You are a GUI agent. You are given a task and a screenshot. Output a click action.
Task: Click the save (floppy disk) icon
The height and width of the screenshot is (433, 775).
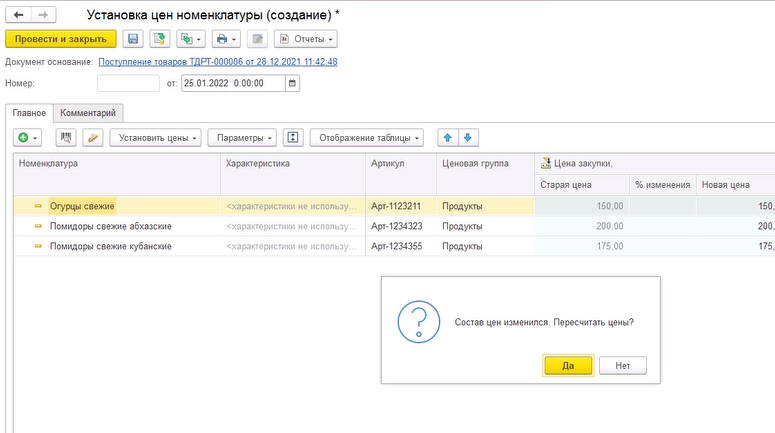(x=133, y=39)
